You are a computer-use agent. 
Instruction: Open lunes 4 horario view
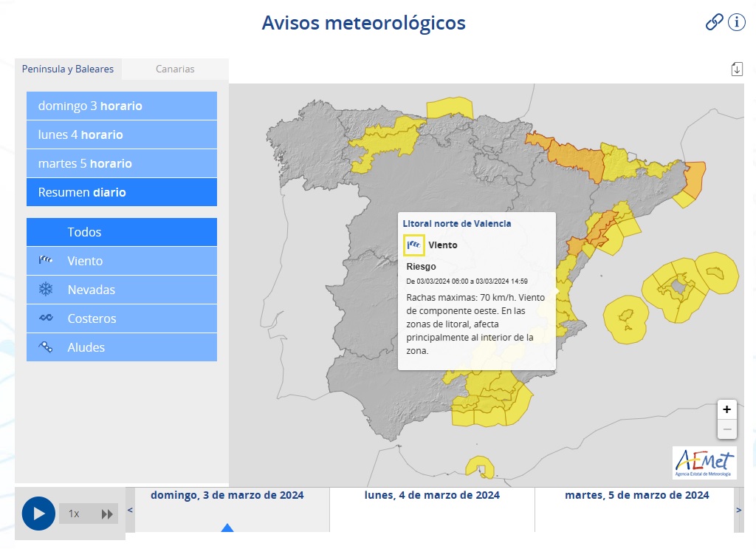pos(122,134)
